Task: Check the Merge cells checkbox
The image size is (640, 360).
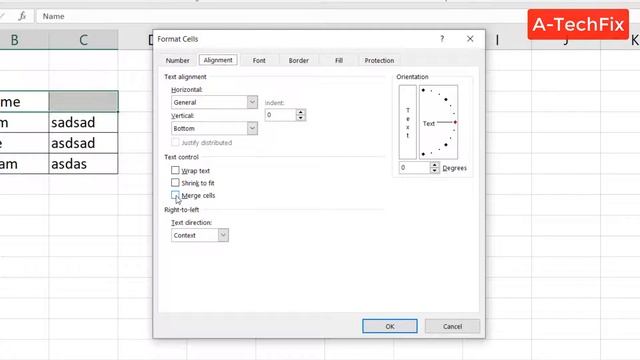Action: (175, 195)
